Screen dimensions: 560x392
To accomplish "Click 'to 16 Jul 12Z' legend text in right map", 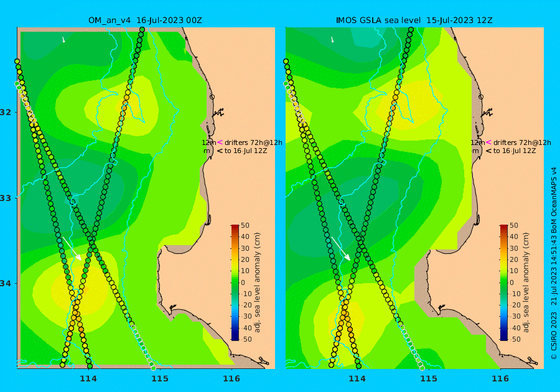I will pos(515,151).
